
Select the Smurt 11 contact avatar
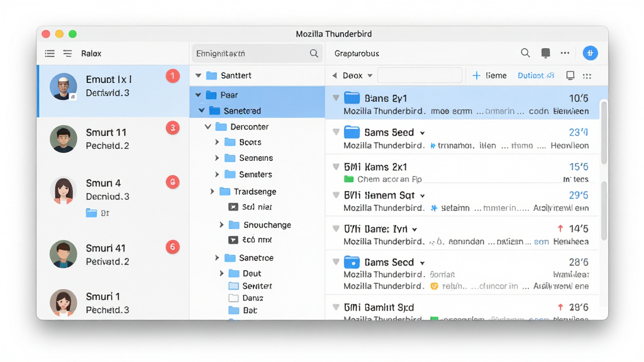coord(64,139)
